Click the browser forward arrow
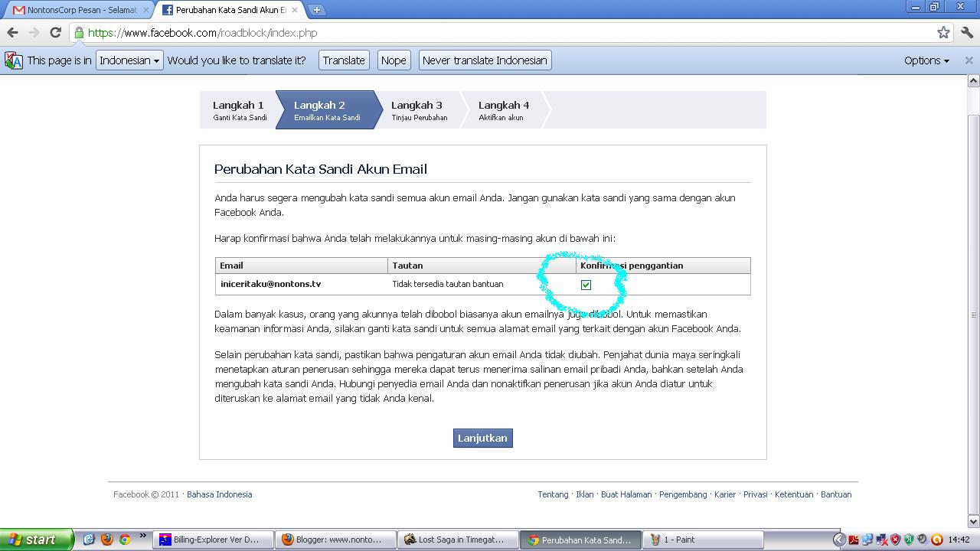This screenshot has height=551, width=980. (34, 32)
